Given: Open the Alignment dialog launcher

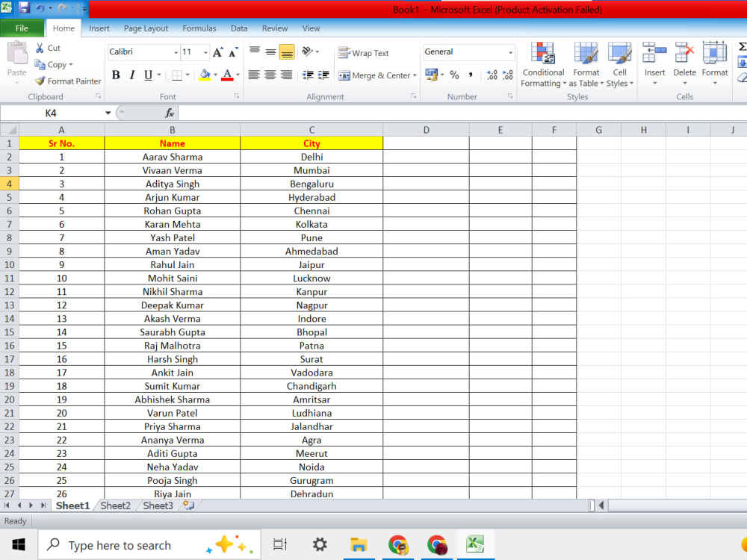Looking at the screenshot, I should [414, 96].
